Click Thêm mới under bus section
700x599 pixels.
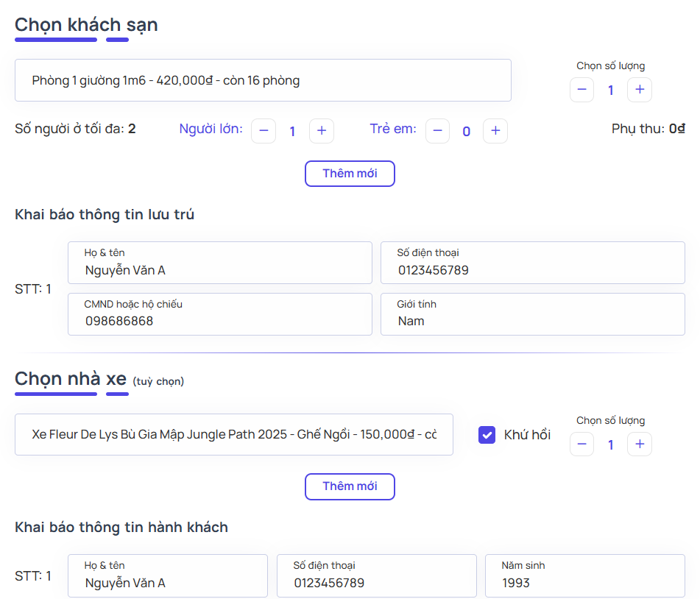coord(350,486)
